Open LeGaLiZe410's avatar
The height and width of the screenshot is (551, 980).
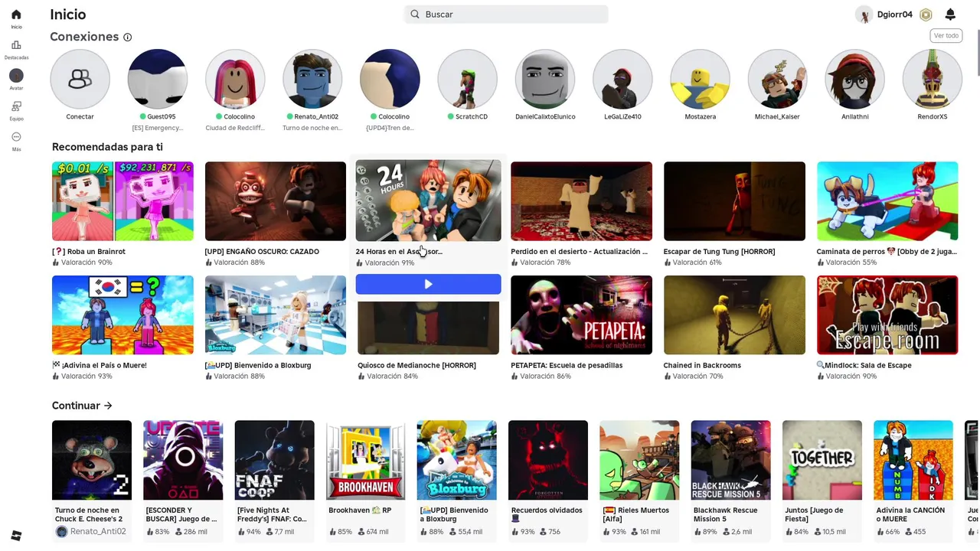coord(622,79)
